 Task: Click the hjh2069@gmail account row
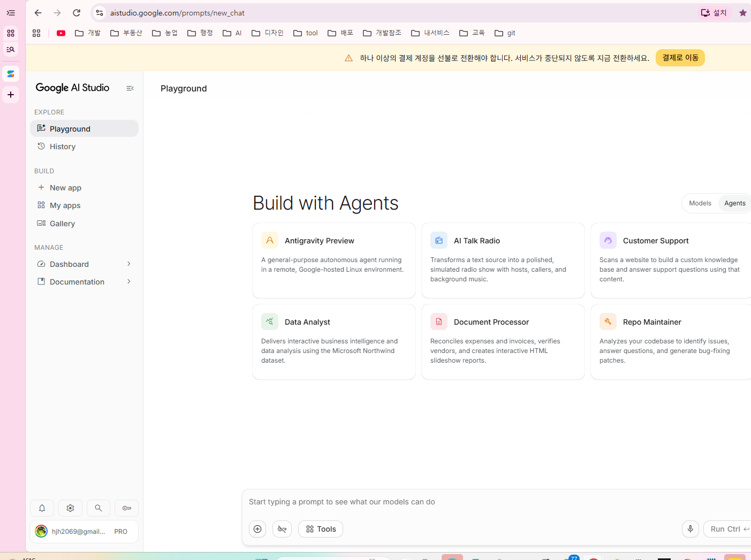click(x=85, y=532)
